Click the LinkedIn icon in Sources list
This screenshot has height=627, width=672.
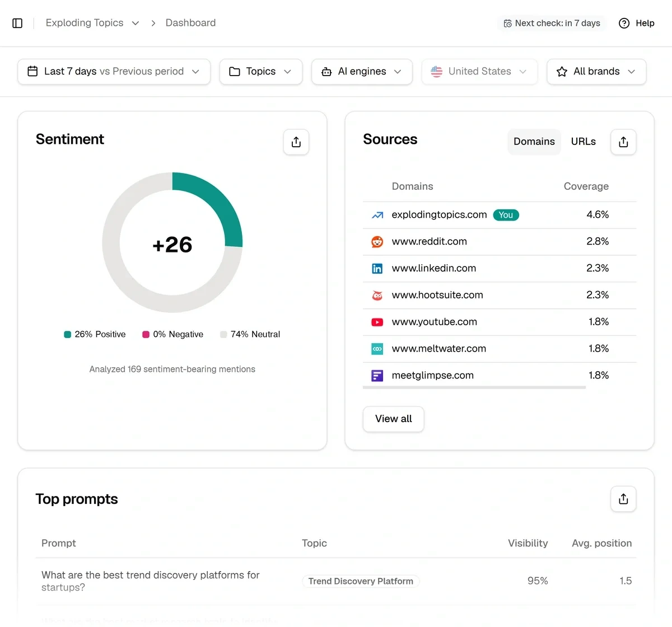point(377,269)
